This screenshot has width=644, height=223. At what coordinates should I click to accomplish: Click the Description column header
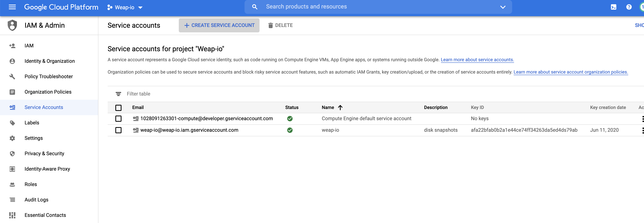[435, 107]
